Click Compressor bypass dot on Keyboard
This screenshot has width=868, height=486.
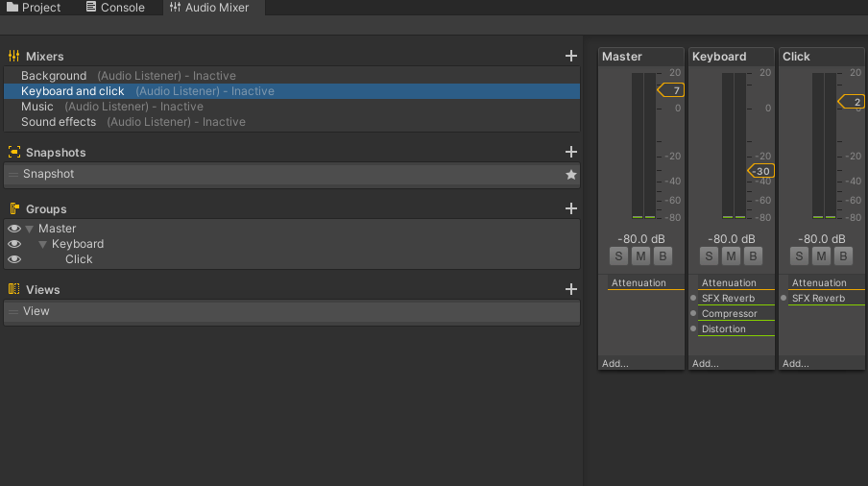(693, 313)
